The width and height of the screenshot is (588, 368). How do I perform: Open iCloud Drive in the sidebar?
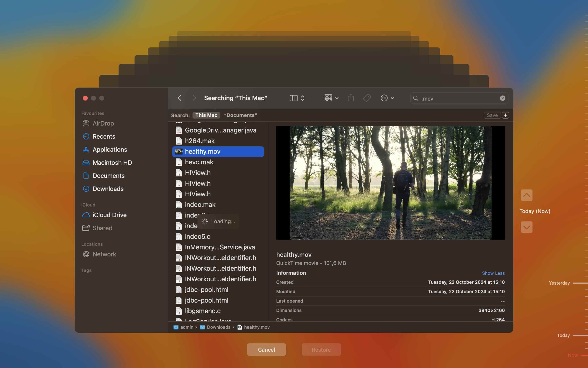point(109,215)
